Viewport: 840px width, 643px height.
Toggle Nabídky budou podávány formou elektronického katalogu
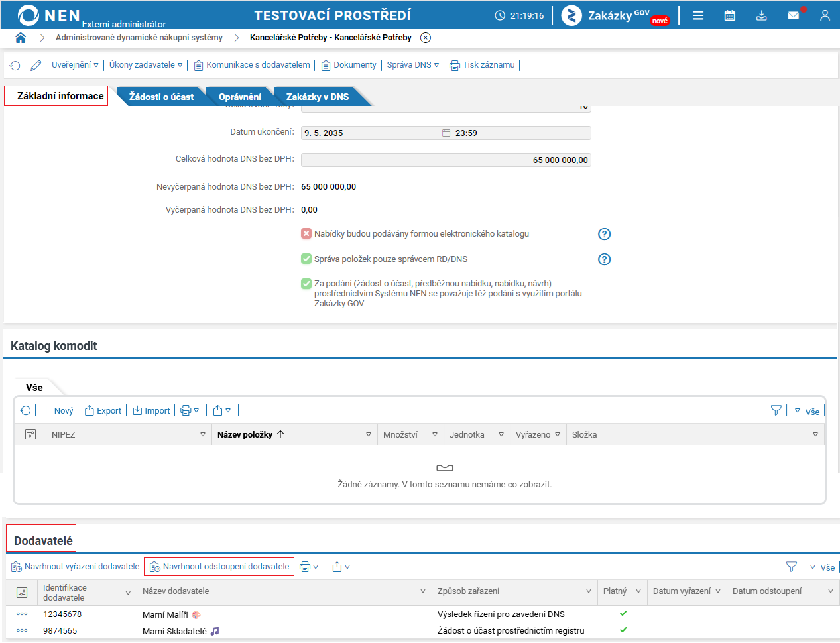coord(306,233)
